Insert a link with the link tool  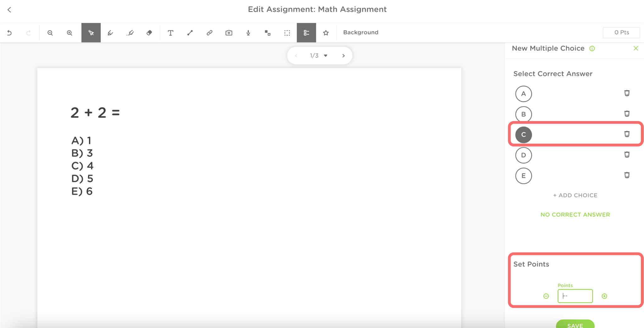click(209, 33)
